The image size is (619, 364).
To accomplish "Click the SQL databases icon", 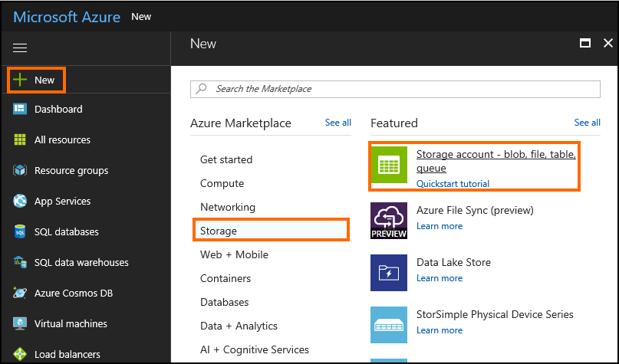I will pyautogui.click(x=21, y=232).
